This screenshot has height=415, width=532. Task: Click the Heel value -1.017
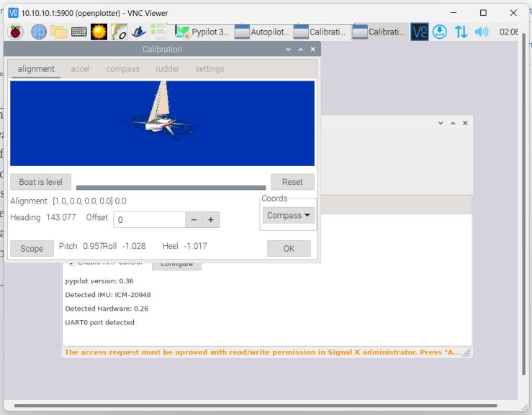[195, 246]
